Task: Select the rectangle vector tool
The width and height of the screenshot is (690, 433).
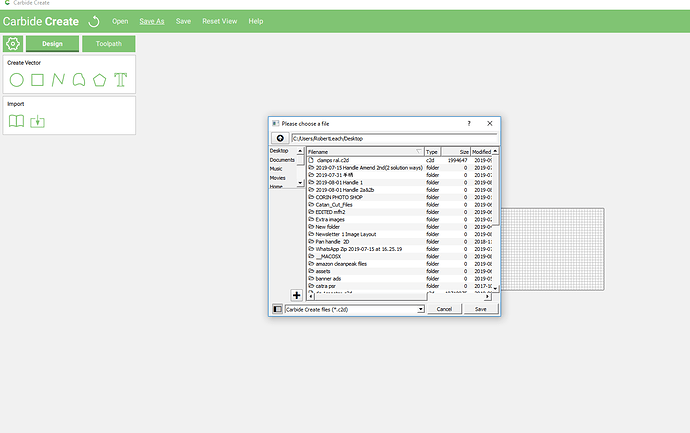Action: coord(37,80)
